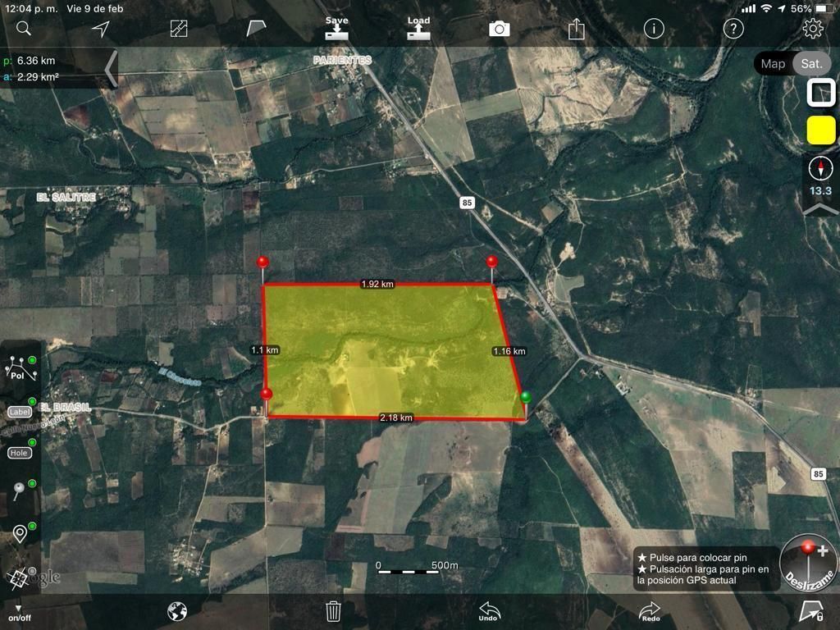
Task: Toggle the on/off sidebar arrow
Action: click(x=20, y=613)
